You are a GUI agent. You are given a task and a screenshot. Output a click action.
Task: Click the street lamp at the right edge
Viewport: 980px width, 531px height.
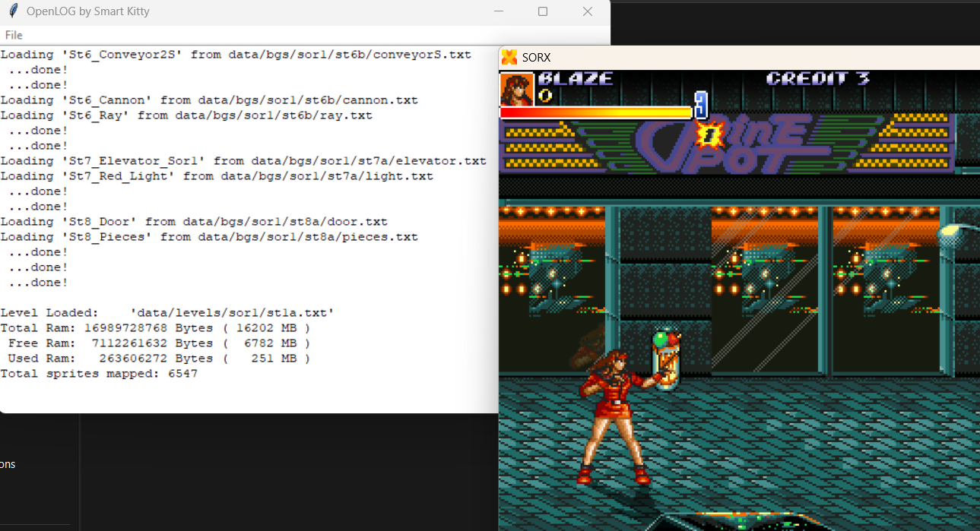959,233
